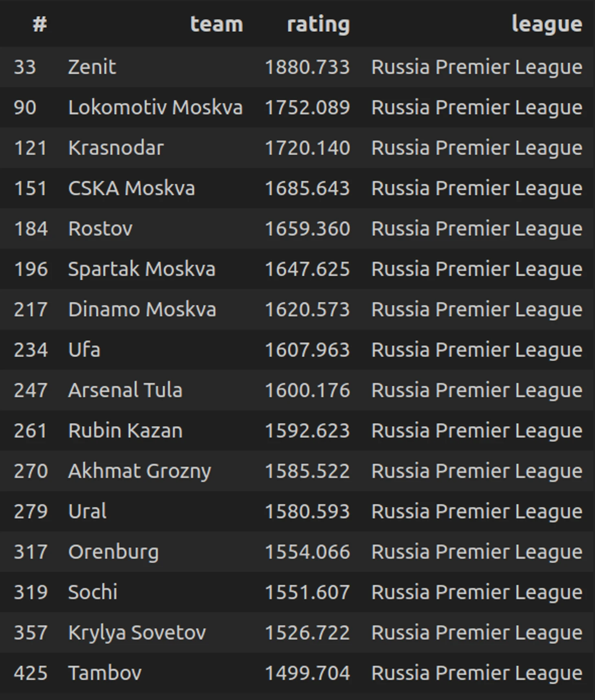Viewport: 595px width, 700px height.
Task: Open Krylya Sovetov team entry
Action: pyautogui.click(x=137, y=632)
